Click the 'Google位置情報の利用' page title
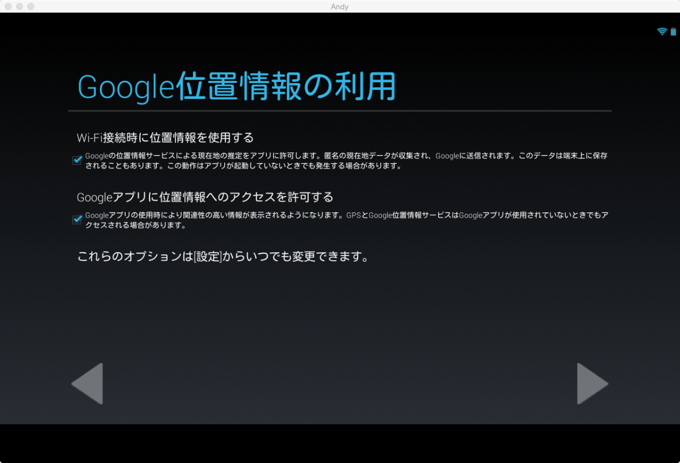 pos(236,87)
